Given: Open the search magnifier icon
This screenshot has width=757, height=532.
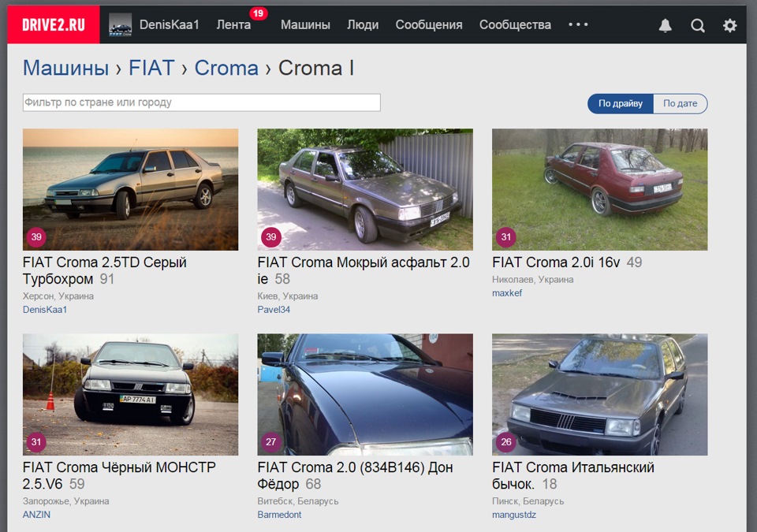Looking at the screenshot, I should [698, 25].
